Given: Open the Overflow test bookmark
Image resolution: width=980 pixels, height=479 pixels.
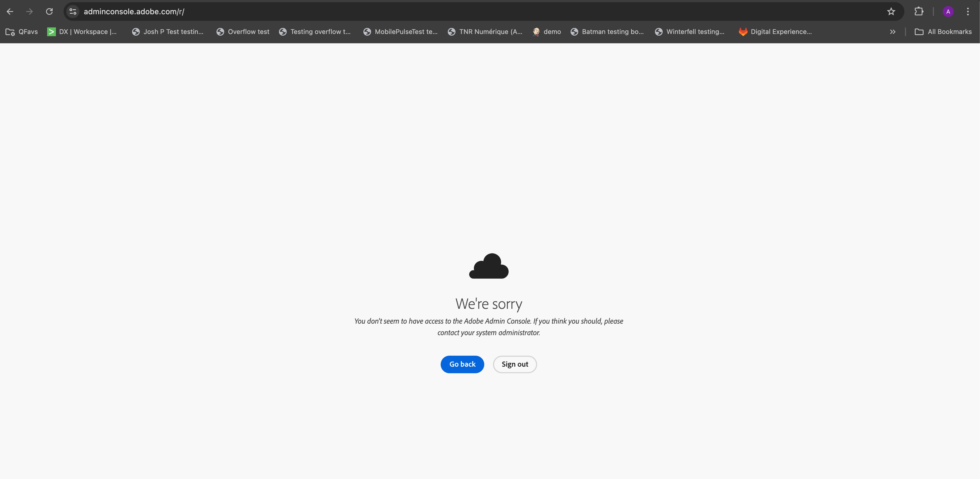Looking at the screenshot, I should coord(243,32).
